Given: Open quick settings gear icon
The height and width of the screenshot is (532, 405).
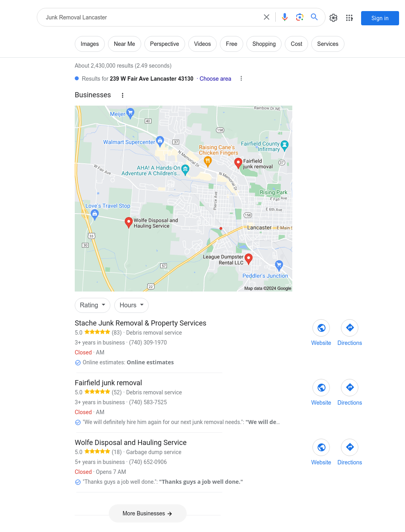Looking at the screenshot, I should pyautogui.click(x=333, y=18).
